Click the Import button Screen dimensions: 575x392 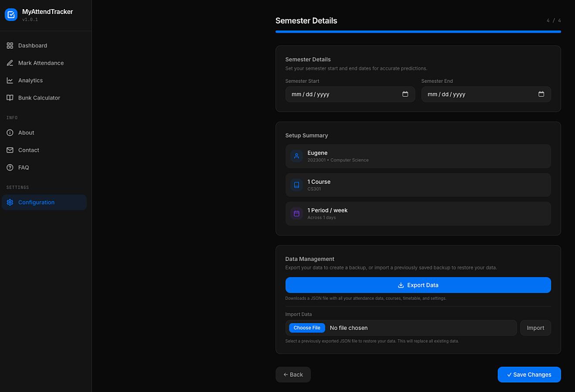(535, 328)
